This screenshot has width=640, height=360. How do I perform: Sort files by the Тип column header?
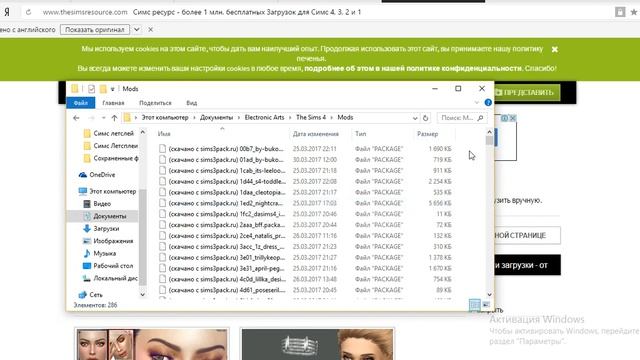(x=360, y=134)
